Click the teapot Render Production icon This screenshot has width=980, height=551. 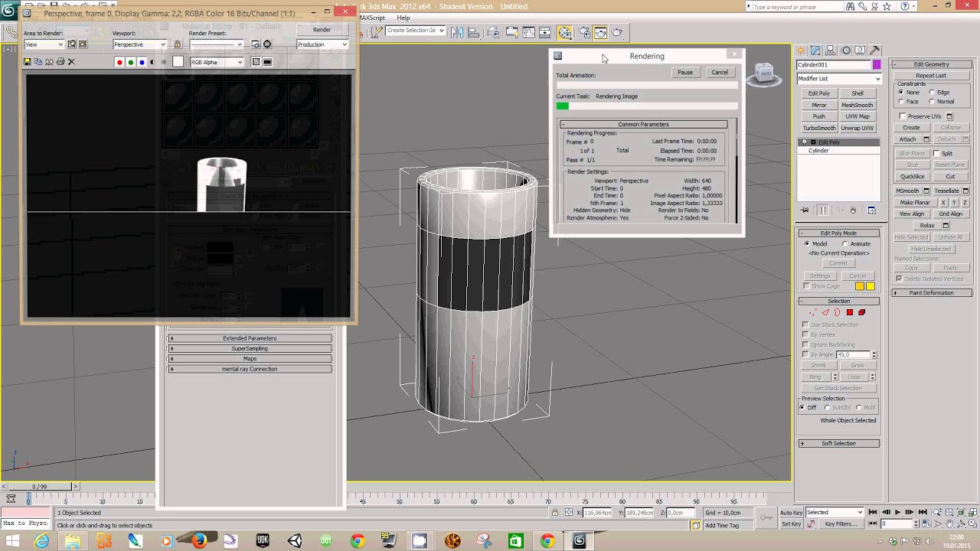point(618,32)
